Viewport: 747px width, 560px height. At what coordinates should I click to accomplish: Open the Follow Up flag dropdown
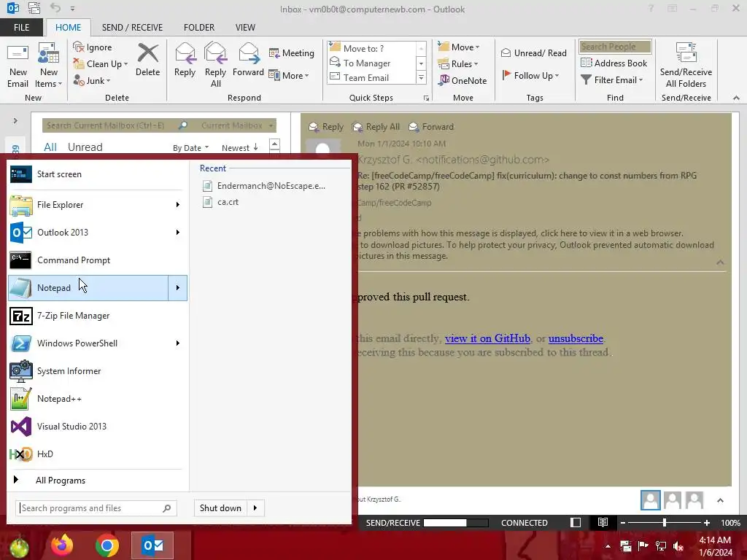[530, 75]
